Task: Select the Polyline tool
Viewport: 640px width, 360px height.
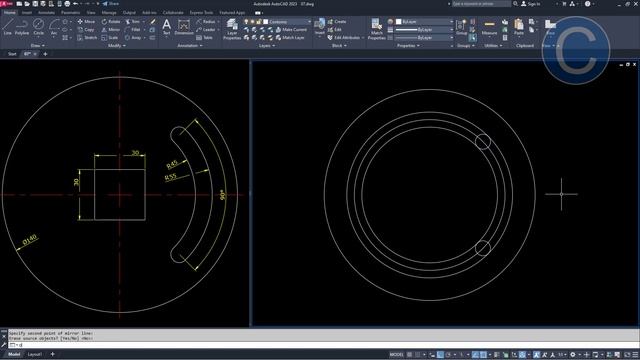Action: (x=22, y=27)
